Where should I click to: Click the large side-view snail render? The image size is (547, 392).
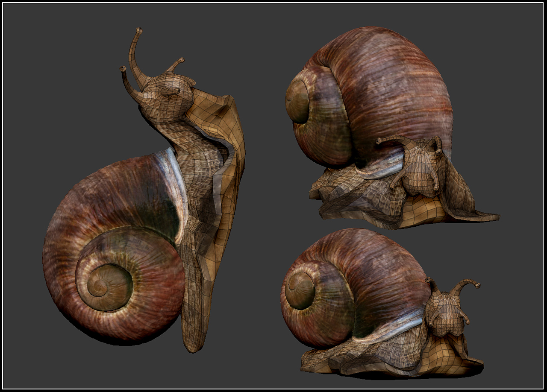(x=144, y=190)
